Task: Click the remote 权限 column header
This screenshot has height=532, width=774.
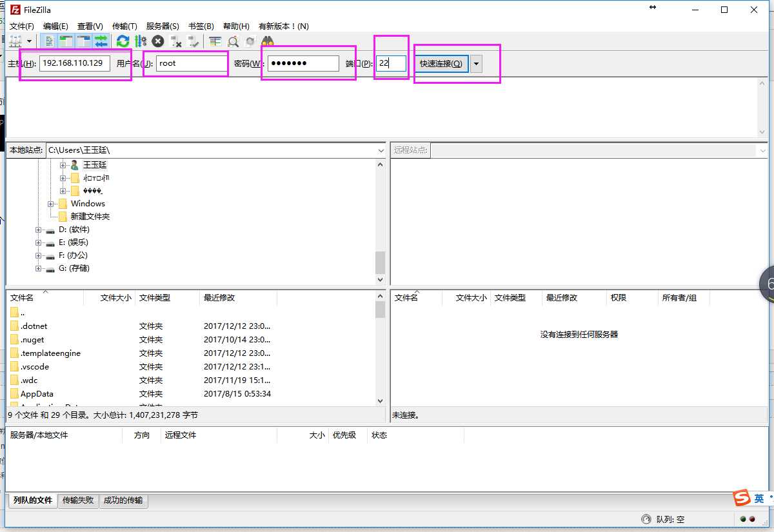Action: pyautogui.click(x=632, y=298)
